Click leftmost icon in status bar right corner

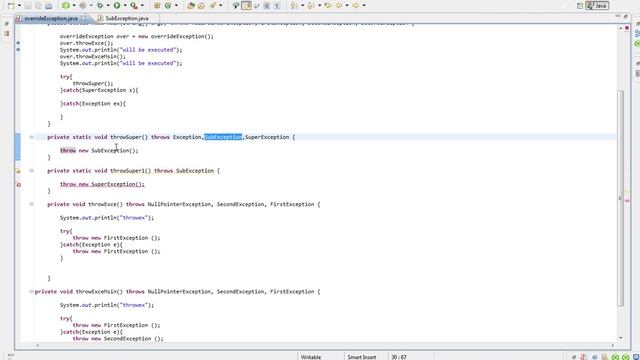[x=574, y=357]
